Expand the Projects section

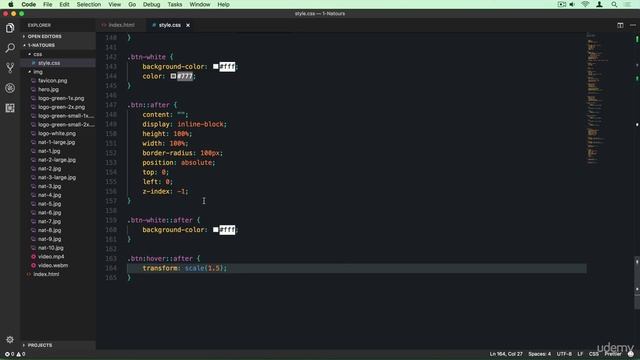coord(58,345)
